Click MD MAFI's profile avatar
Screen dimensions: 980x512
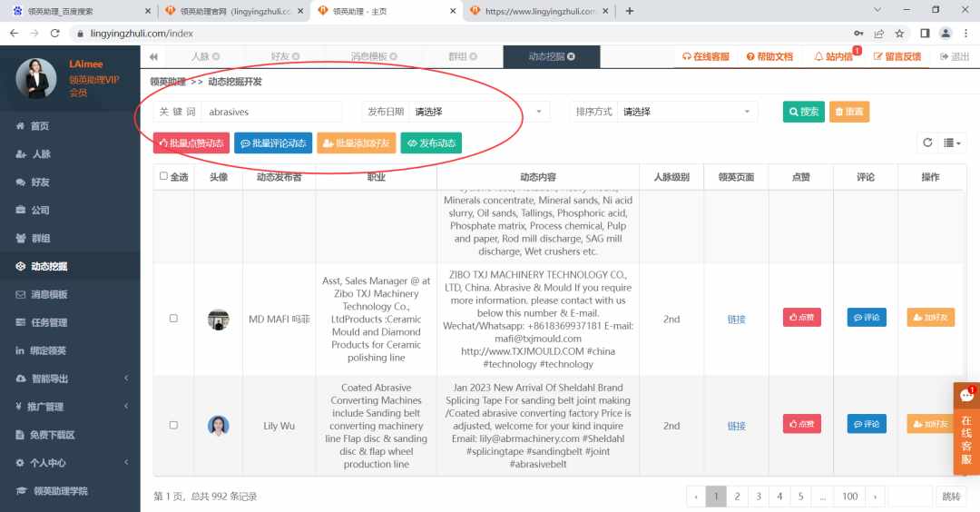click(x=218, y=320)
